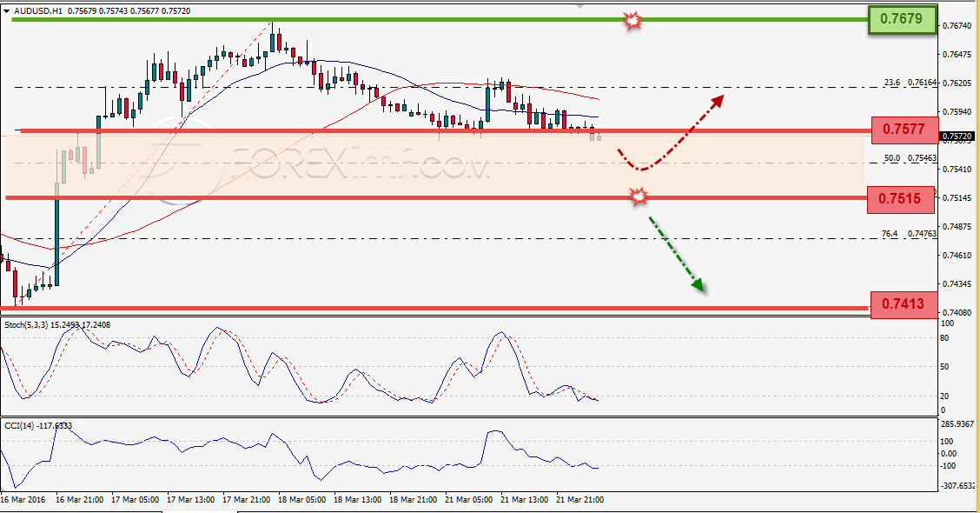
Task: Click the AUDUSD,H1 chart title text
Action: [36, 11]
